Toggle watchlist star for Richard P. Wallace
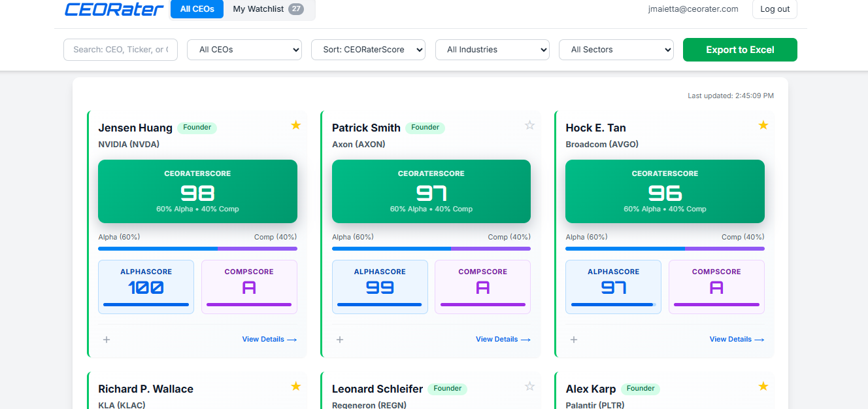The image size is (868, 409). coord(296,386)
